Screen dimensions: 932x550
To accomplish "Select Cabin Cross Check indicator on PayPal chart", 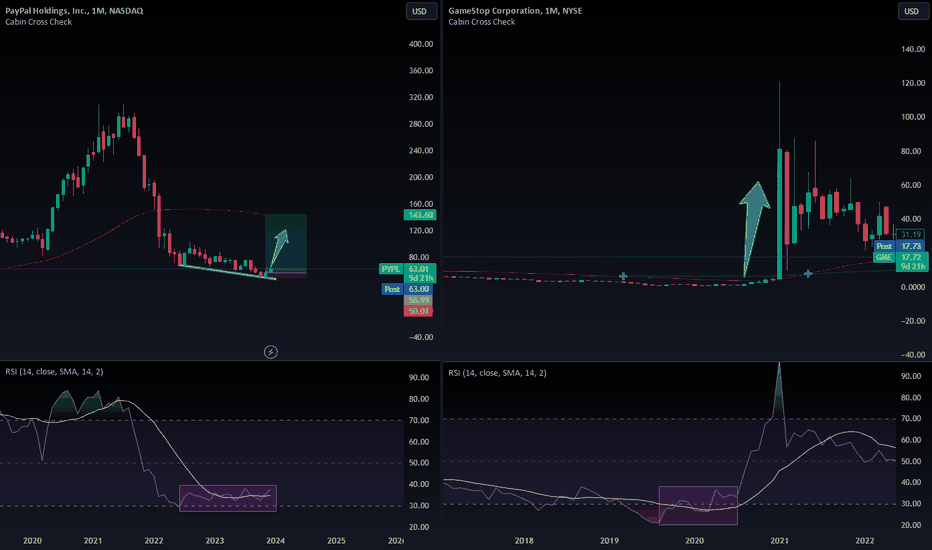I will [39, 22].
